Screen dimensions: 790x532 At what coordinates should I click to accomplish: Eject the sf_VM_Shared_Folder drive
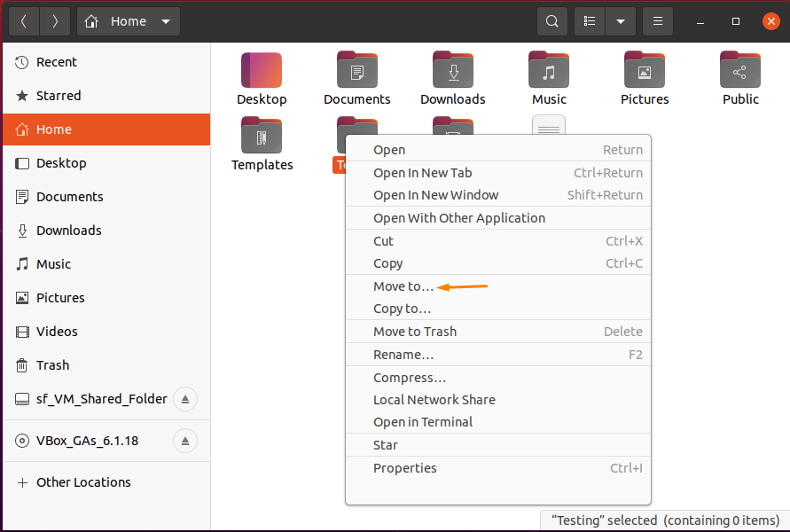tap(185, 399)
